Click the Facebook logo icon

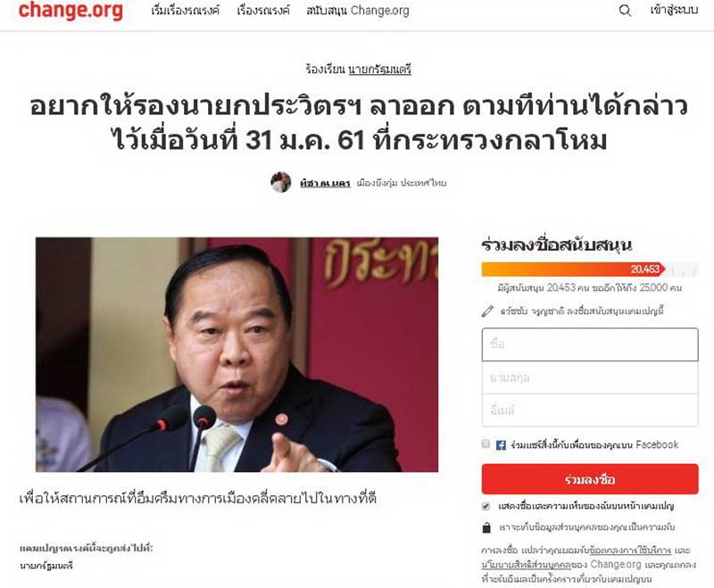pos(501,445)
